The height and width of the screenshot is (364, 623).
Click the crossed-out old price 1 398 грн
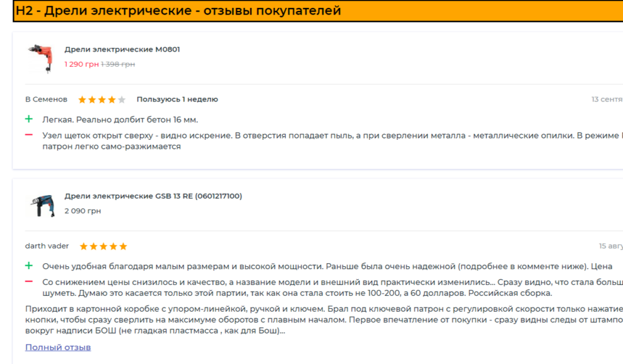coord(118,64)
